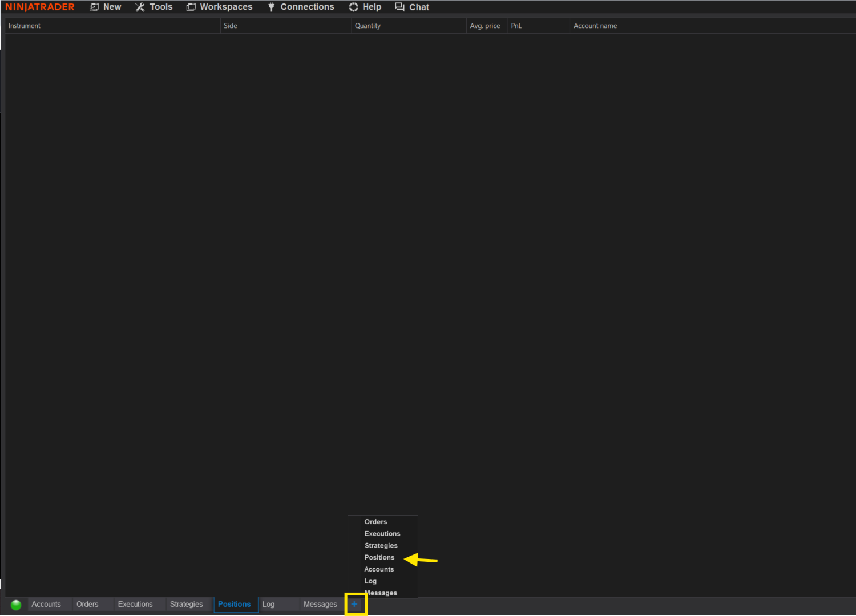This screenshot has width=856, height=616.
Task: Open the New menu
Action: click(106, 7)
